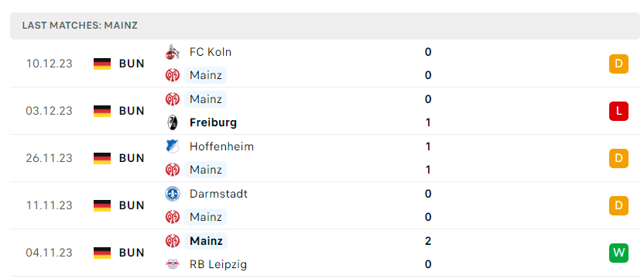Click the Darmstadt club crest icon
Image resolution: width=644 pixels, height=279 pixels.
(172, 194)
